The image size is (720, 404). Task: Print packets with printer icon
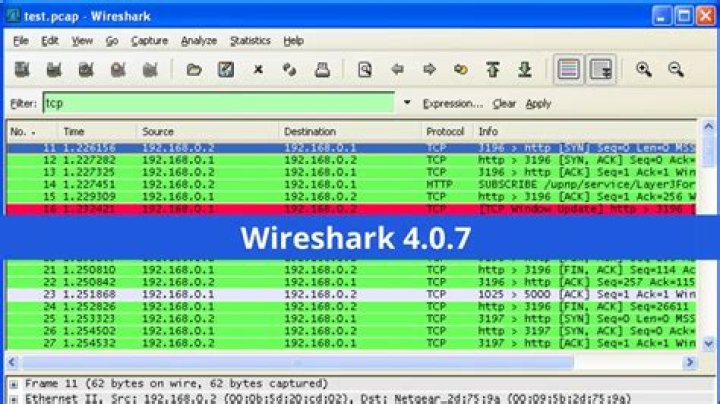pyautogui.click(x=322, y=70)
